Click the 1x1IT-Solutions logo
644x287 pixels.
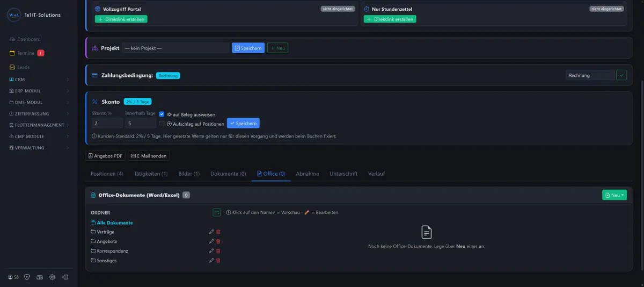click(x=14, y=15)
